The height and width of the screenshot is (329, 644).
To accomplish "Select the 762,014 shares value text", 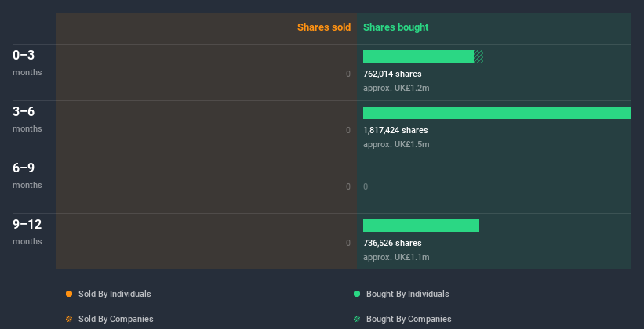I will click(392, 74).
